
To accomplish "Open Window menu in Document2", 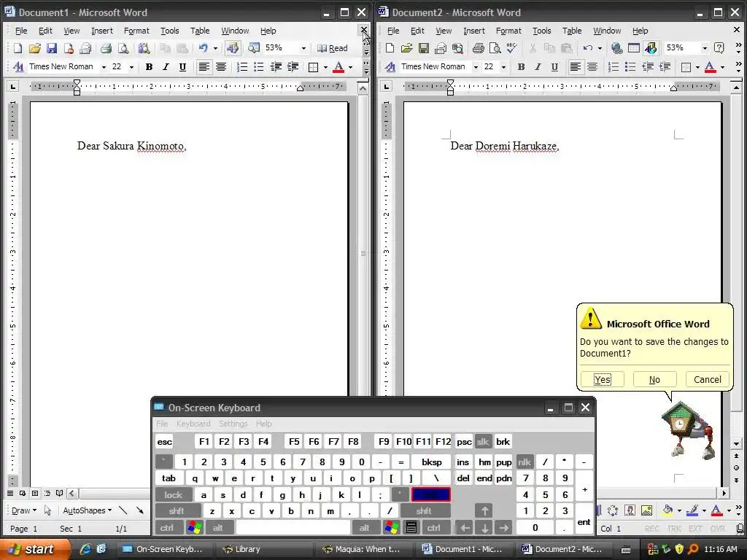I will [607, 31].
